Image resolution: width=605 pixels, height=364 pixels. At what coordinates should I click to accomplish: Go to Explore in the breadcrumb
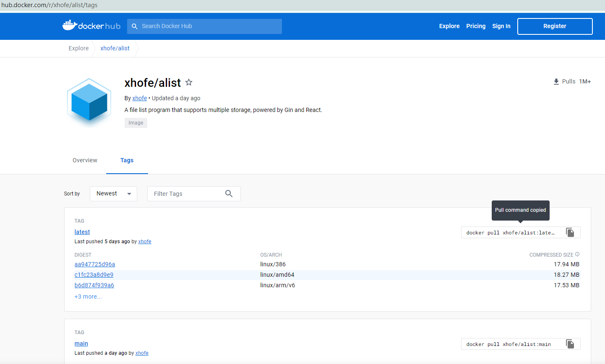coord(78,48)
